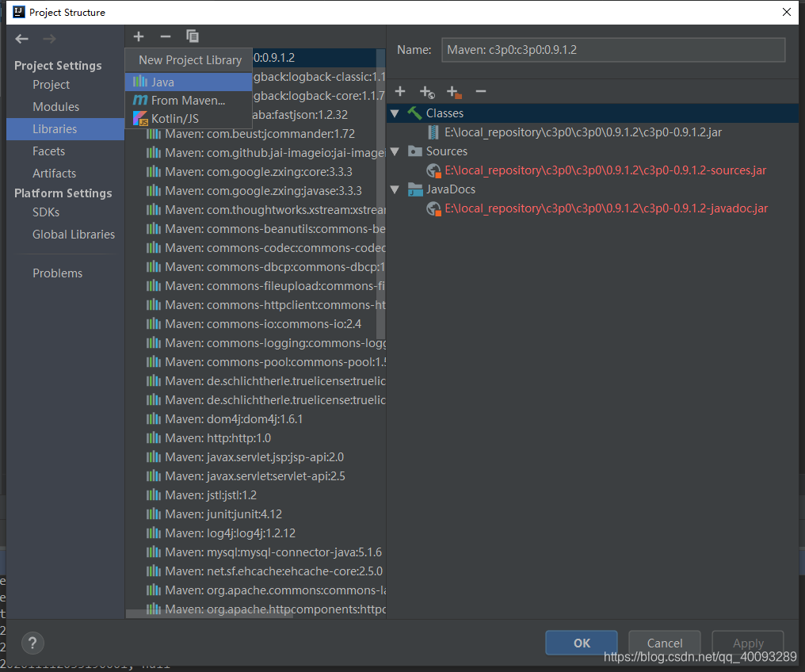Select Maven: javax.servlet:servlet-api:2.5

point(256,476)
